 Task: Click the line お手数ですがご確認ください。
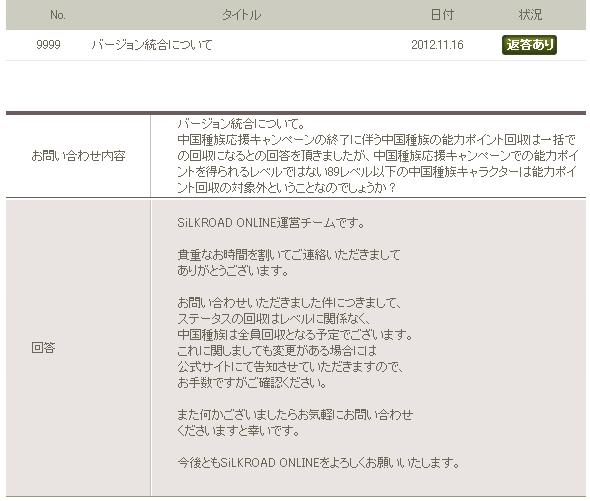tap(252, 382)
